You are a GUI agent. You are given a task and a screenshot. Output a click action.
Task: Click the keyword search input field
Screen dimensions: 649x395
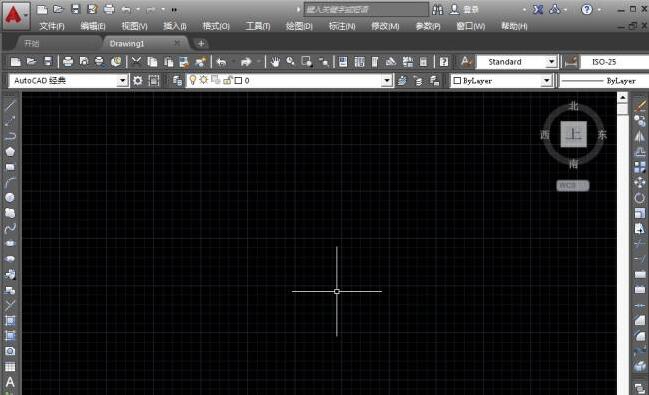[366, 9]
